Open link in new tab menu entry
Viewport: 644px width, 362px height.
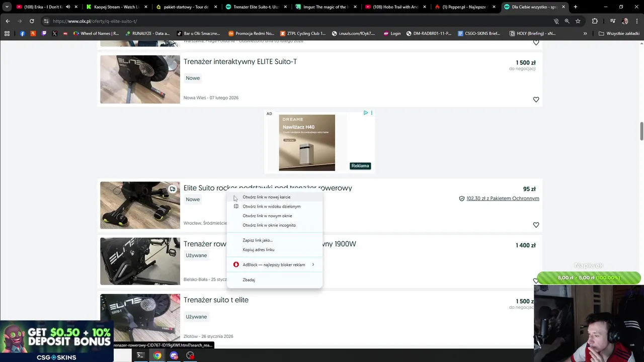pos(275,197)
